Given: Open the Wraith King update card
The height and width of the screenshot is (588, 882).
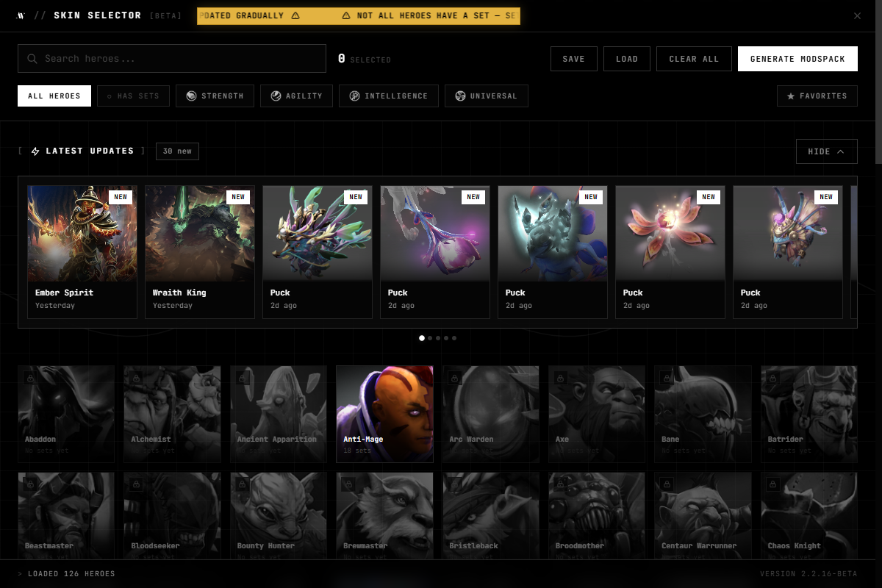Looking at the screenshot, I should point(200,252).
